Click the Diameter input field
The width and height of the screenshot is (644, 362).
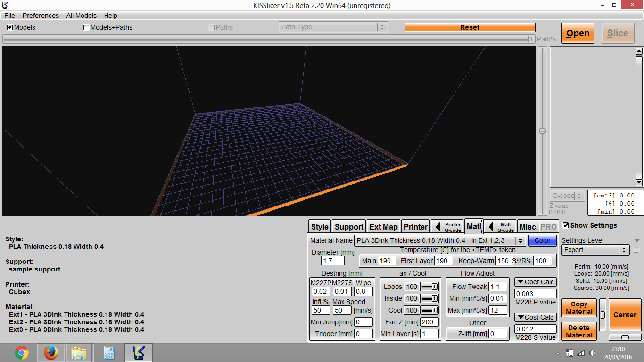[x=332, y=261]
